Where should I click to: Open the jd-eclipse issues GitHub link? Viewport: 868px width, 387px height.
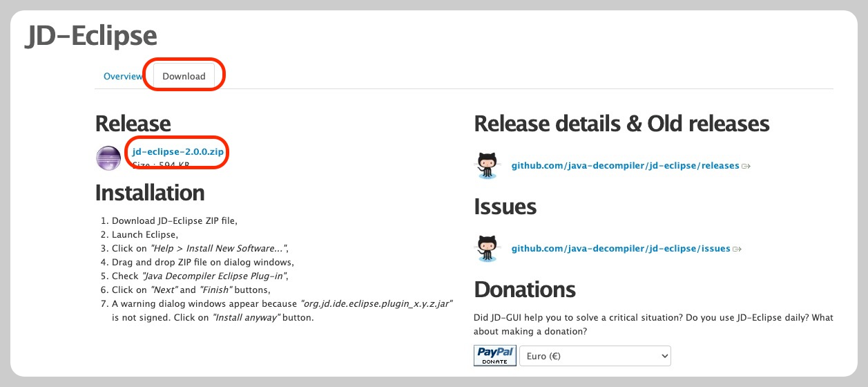pos(621,248)
